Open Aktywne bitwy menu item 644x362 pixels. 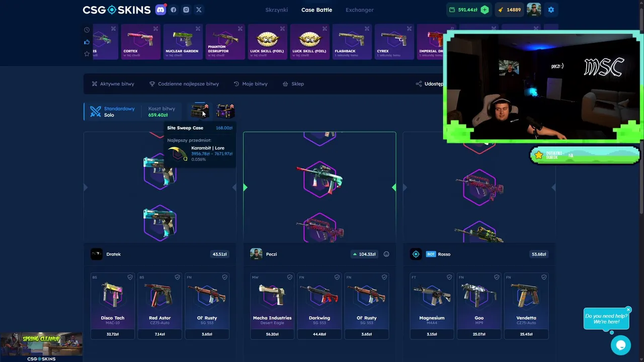coord(113,84)
